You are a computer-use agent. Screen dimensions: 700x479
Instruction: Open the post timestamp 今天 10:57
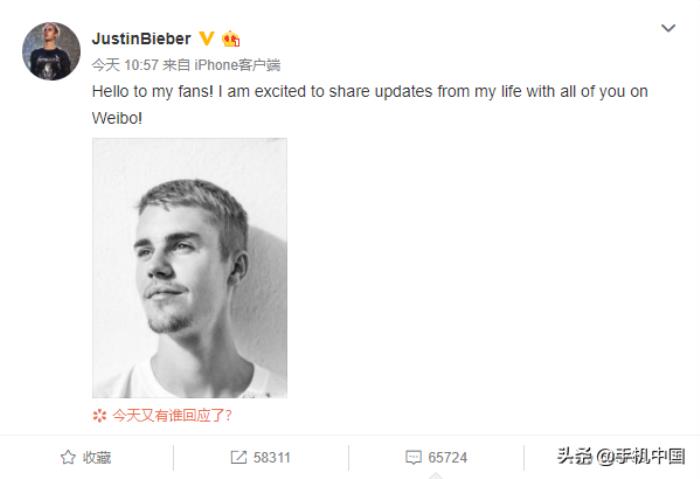click(125, 65)
